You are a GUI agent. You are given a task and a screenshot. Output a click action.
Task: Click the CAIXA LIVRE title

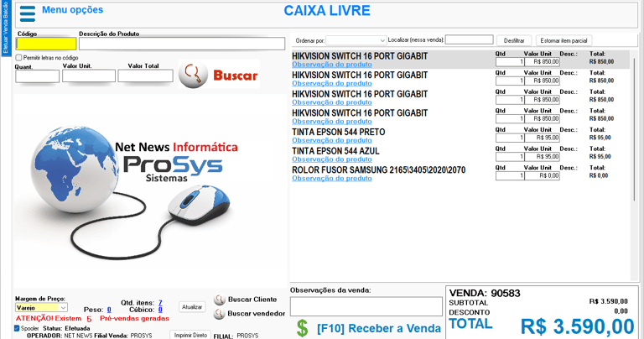tap(327, 10)
